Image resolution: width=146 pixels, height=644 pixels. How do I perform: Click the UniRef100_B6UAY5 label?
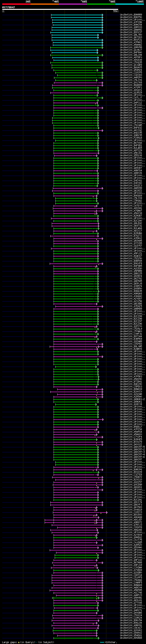coord(131,67)
